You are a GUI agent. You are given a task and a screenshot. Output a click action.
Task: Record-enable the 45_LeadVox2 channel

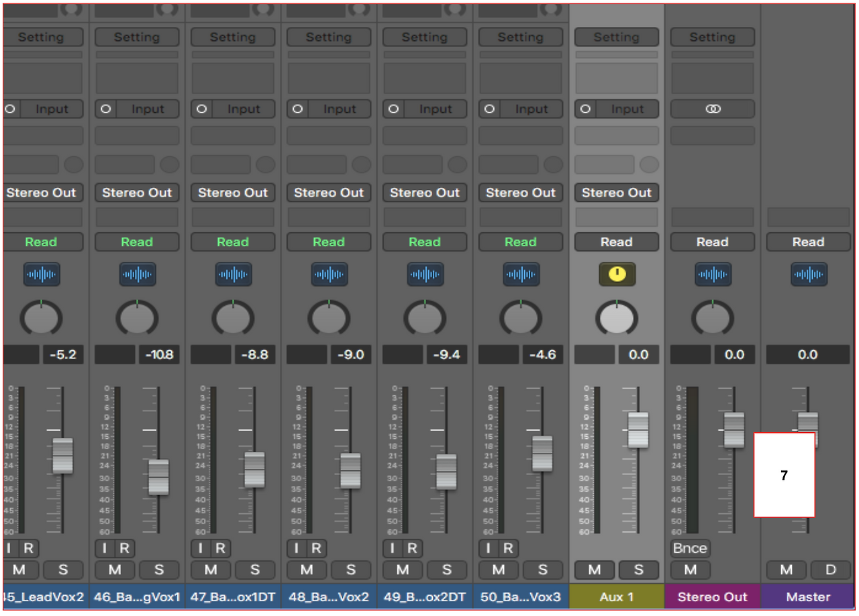pos(28,548)
